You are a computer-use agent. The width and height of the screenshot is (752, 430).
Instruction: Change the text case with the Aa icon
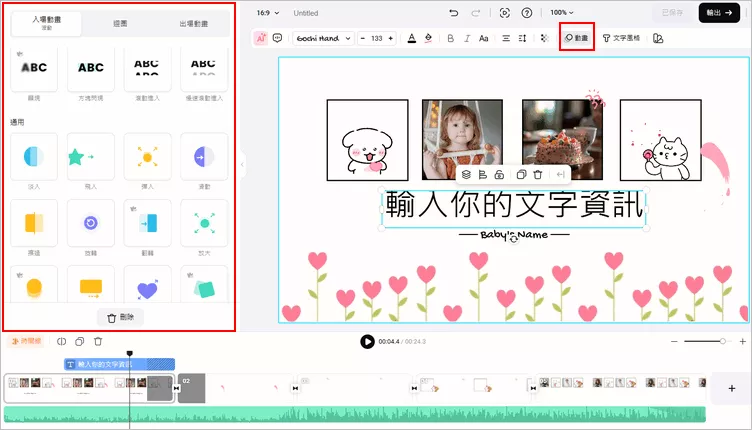[483, 38]
